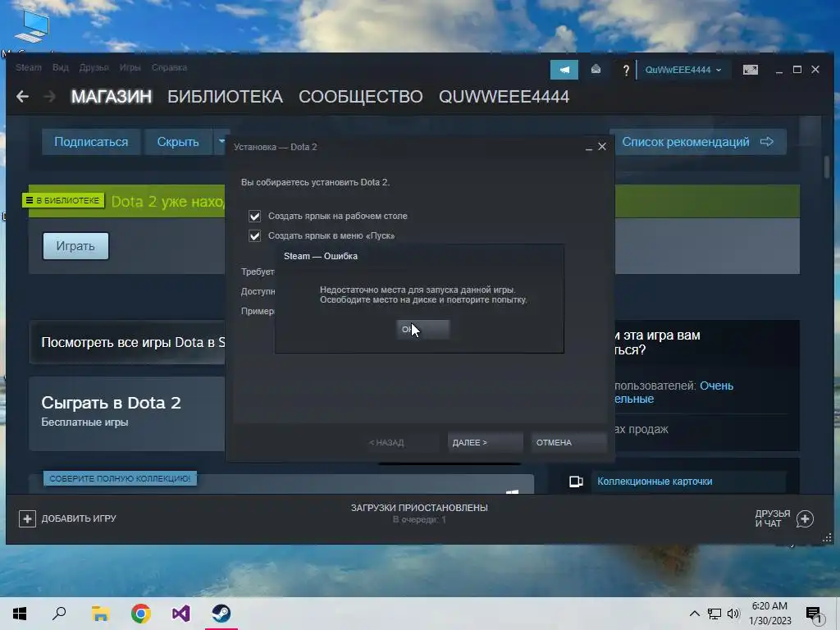Open the network tray icon

coord(714,614)
